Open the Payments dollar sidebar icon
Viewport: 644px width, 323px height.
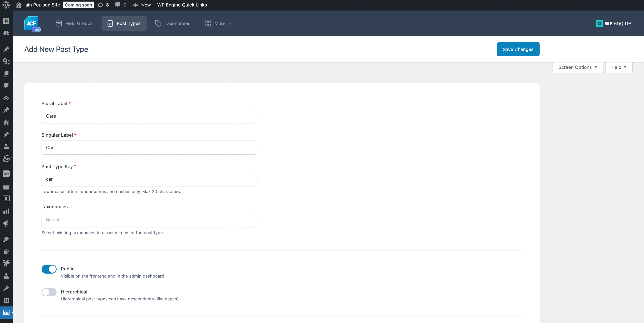[x=6, y=198]
